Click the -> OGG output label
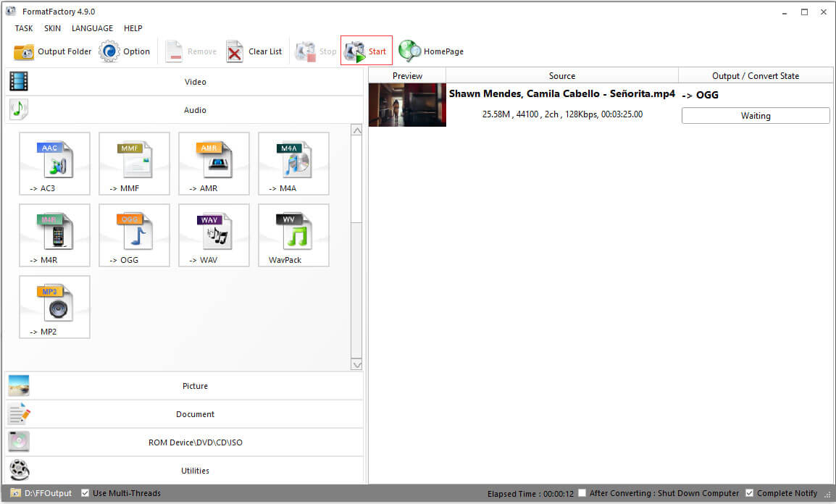836x504 pixels. click(700, 95)
